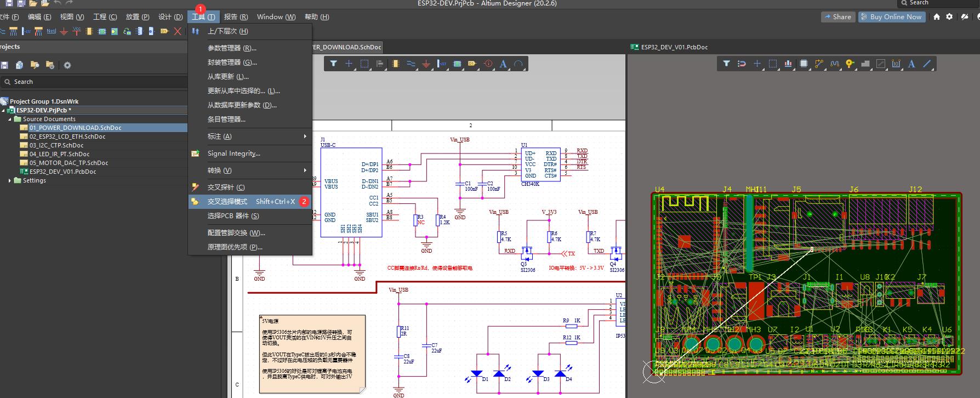Open the 文件 (F) menu
The width and height of the screenshot is (980, 398).
[8, 17]
